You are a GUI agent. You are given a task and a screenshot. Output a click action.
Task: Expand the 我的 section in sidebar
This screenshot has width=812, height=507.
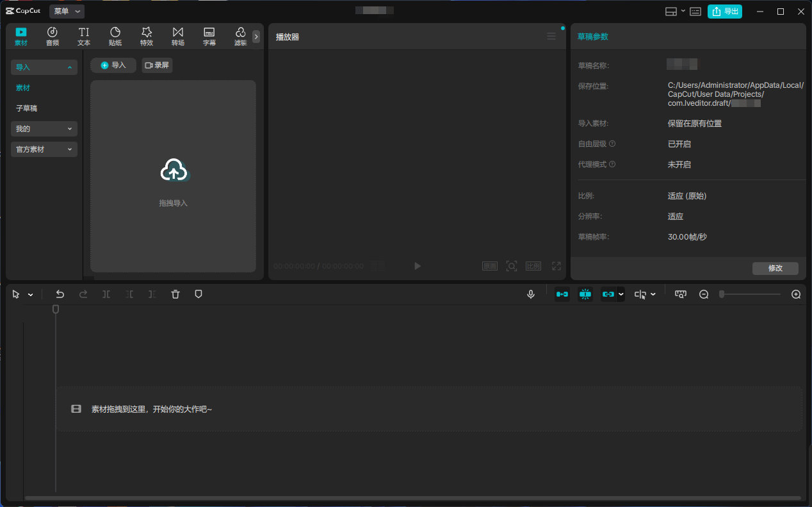pos(44,129)
